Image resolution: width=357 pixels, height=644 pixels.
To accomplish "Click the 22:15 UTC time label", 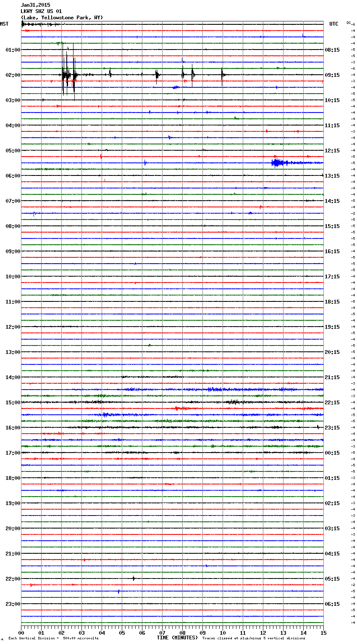I will coord(332,403).
